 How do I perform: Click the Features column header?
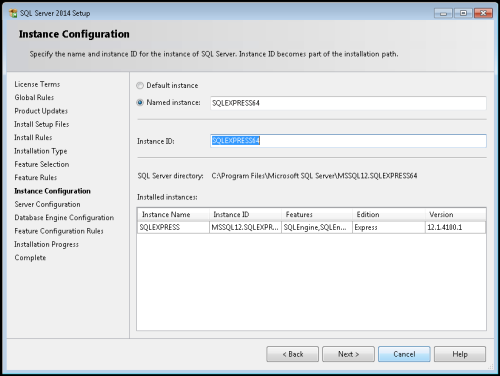tap(317, 215)
